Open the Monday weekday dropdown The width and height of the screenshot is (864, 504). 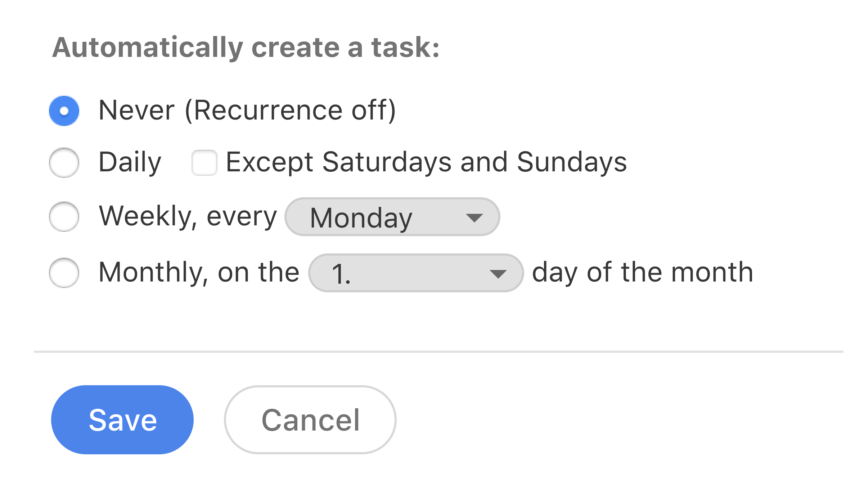pos(392,217)
